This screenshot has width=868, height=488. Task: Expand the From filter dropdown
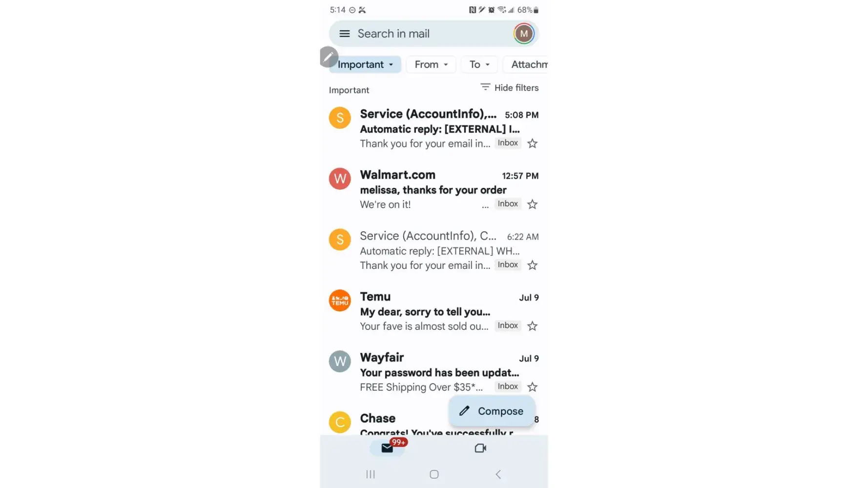[x=431, y=64]
